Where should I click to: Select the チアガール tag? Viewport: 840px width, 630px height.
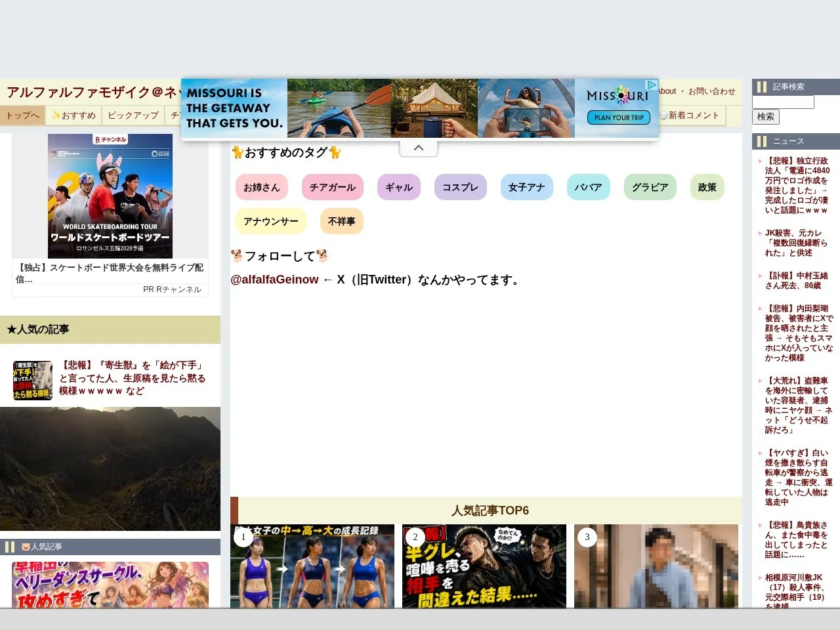pos(333,187)
